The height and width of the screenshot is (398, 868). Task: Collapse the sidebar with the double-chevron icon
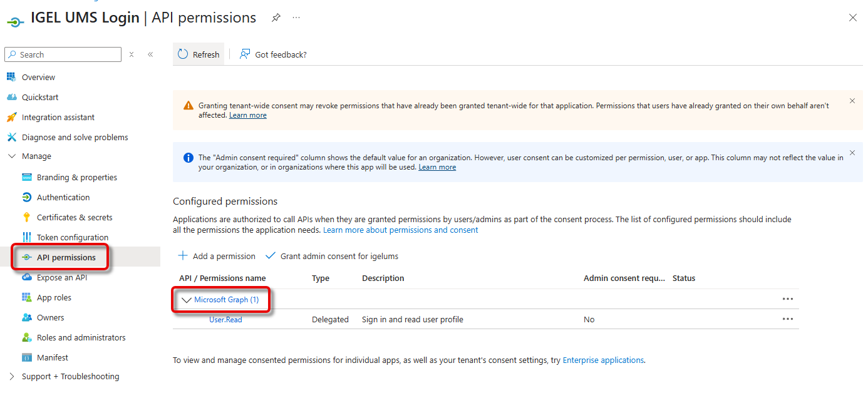click(150, 54)
